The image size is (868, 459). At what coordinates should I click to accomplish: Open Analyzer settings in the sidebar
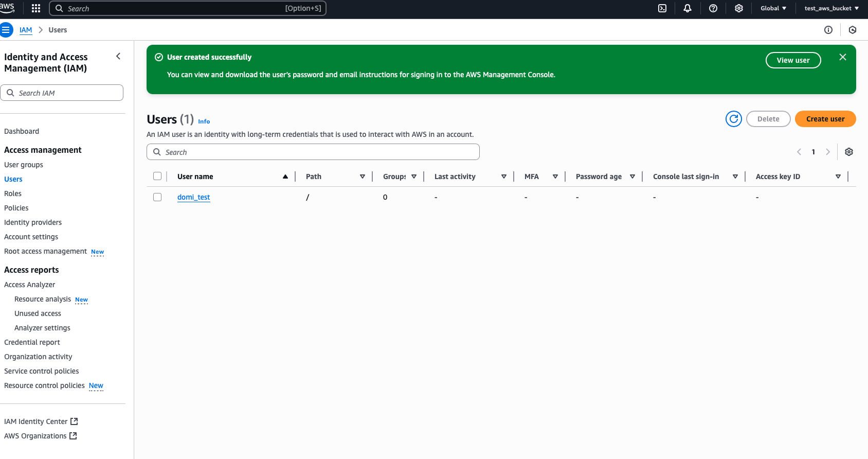(42, 328)
